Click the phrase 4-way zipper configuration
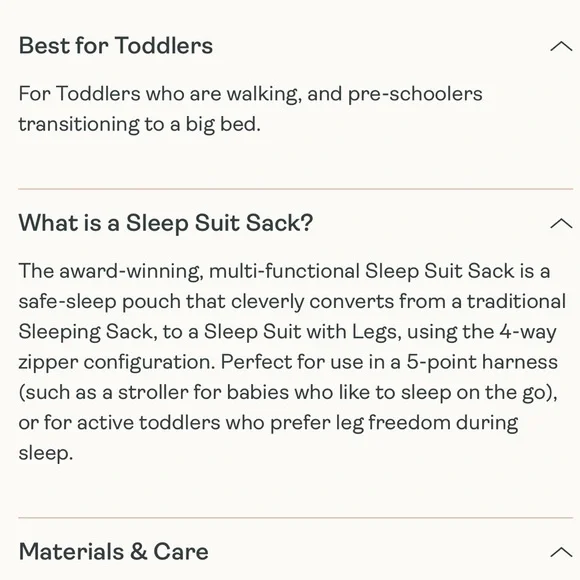Viewport: 580px width, 580px height. [x=288, y=347]
